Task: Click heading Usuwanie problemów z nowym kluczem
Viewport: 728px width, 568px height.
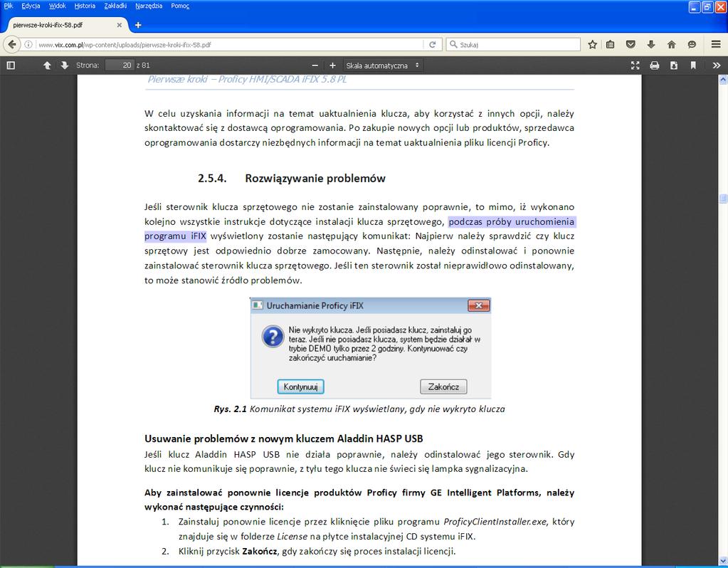Action: [284, 439]
